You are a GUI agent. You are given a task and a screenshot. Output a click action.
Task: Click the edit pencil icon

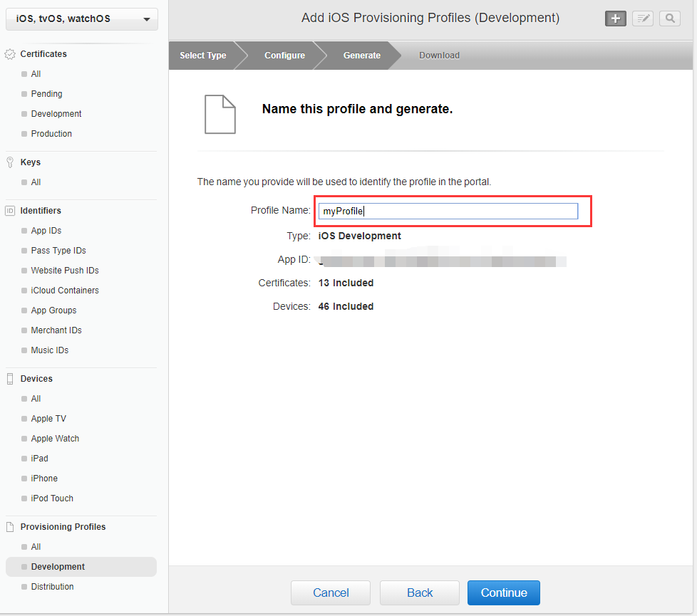(643, 19)
